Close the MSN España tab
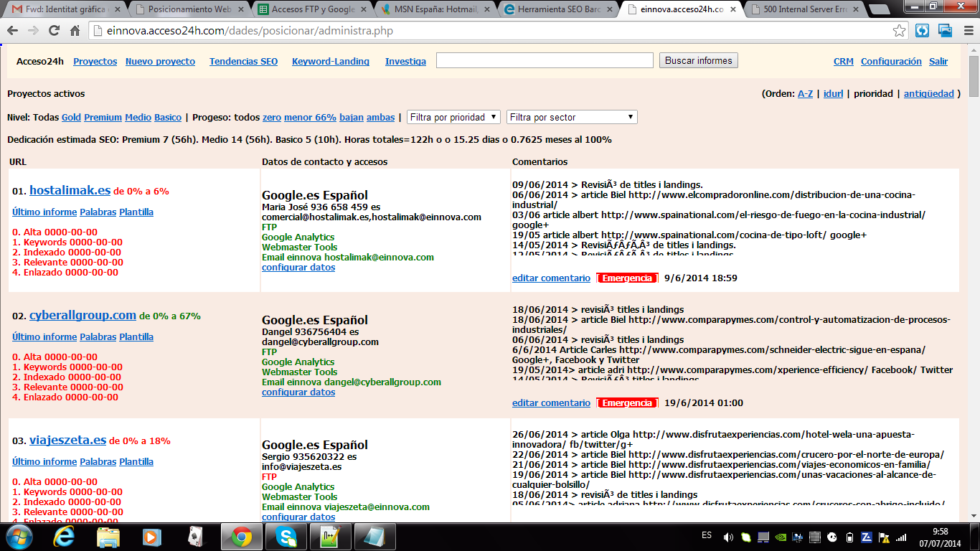 (487, 9)
